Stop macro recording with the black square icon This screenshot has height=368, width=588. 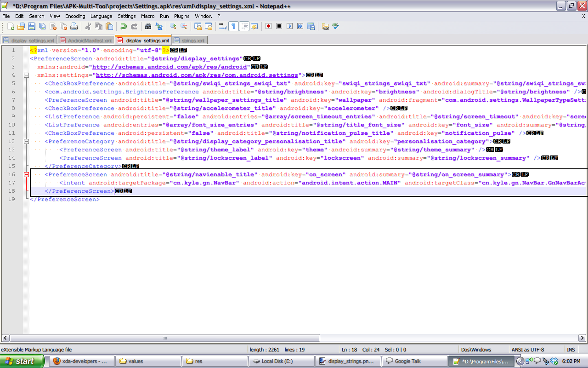pyautogui.click(x=279, y=26)
